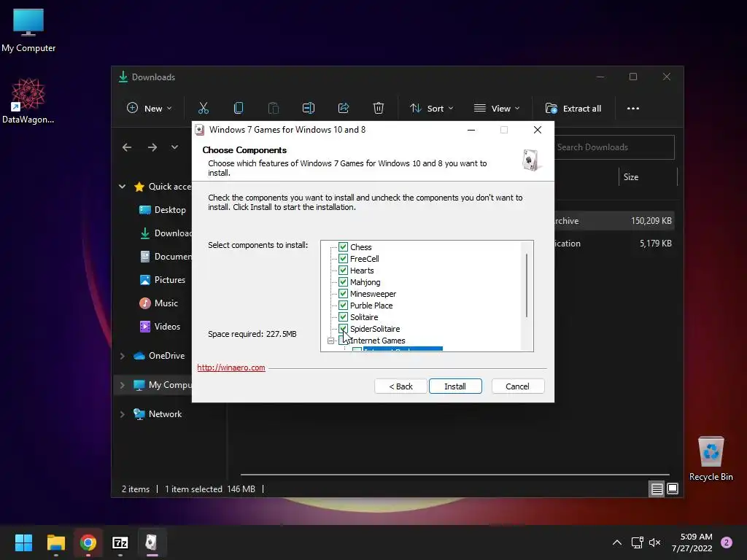Viewport: 747px width, 560px height.
Task: Cancel the installer setup
Action: click(517, 386)
